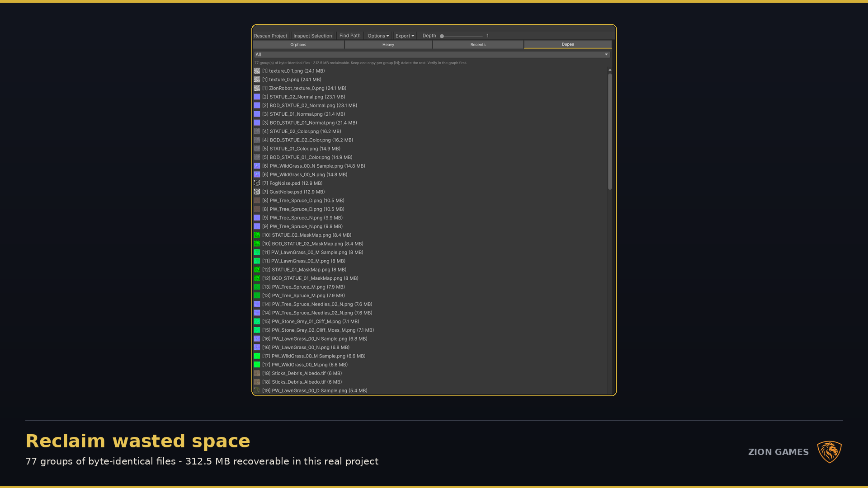
Task: Switch to the Heavy tab
Action: click(388, 45)
